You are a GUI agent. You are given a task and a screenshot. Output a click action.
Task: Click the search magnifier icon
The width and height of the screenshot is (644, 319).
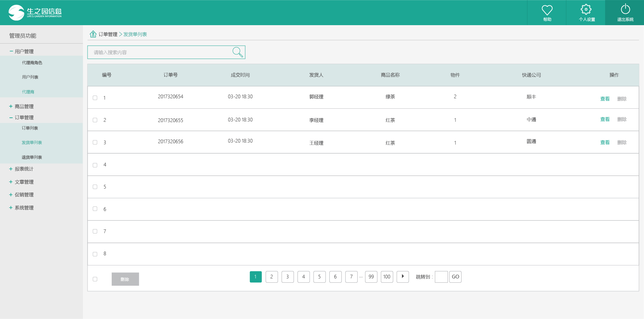(x=237, y=52)
